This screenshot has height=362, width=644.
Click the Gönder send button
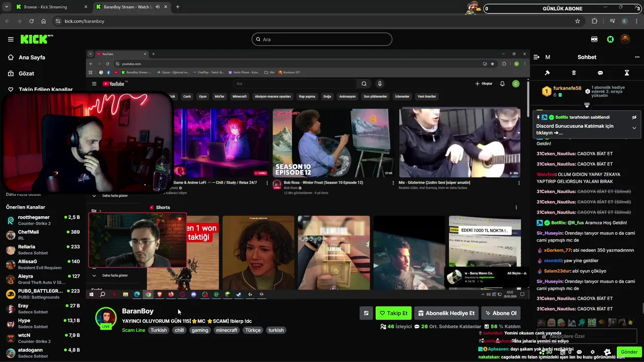pyautogui.click(x=629, y=352)
